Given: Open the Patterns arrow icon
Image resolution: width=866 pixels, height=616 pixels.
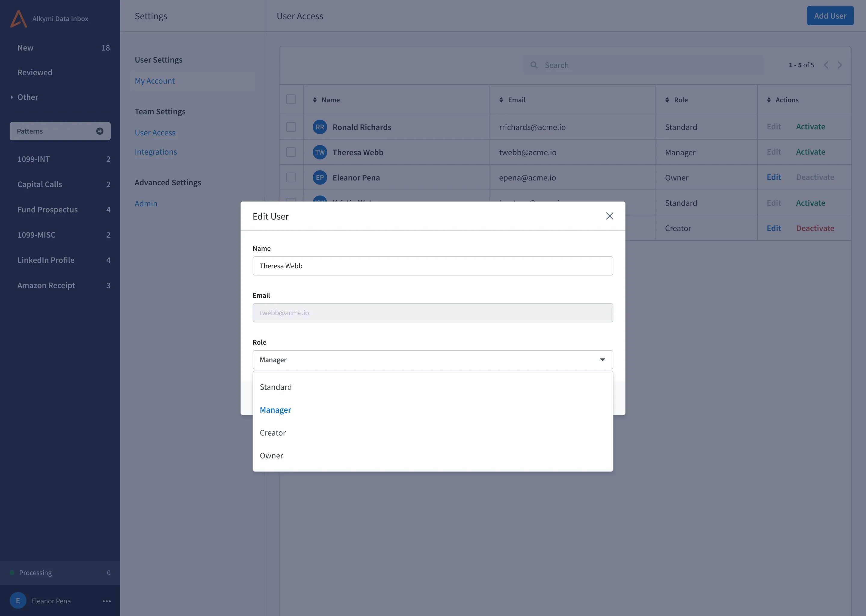Looking at the screenshot, I should [x=100, y=131].
